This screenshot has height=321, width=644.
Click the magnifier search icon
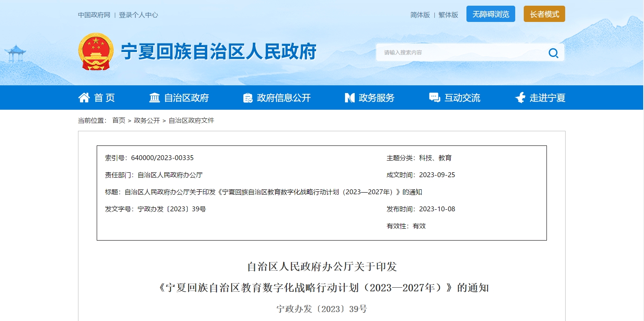pyautogui.click(x=553, y=53)
